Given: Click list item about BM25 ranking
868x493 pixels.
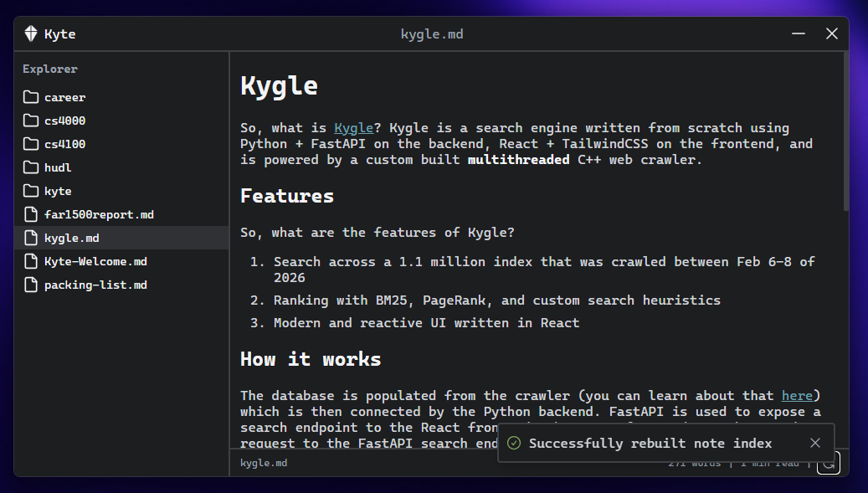Looking at the screenshot, I should coord(497,300).
